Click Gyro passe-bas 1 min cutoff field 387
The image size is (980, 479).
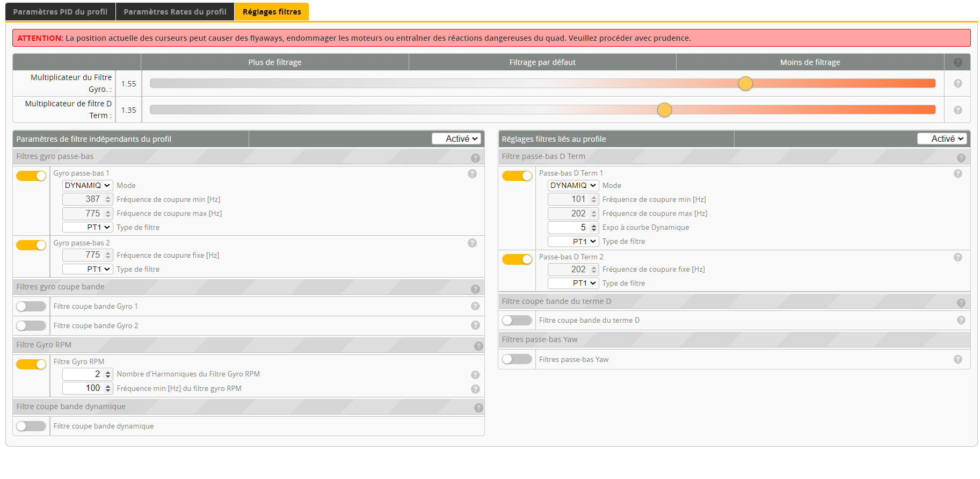[88, 199]
